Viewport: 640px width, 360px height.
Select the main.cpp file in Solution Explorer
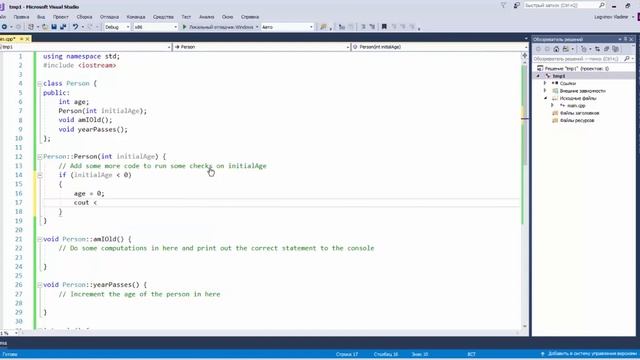[x=576, y=105]
